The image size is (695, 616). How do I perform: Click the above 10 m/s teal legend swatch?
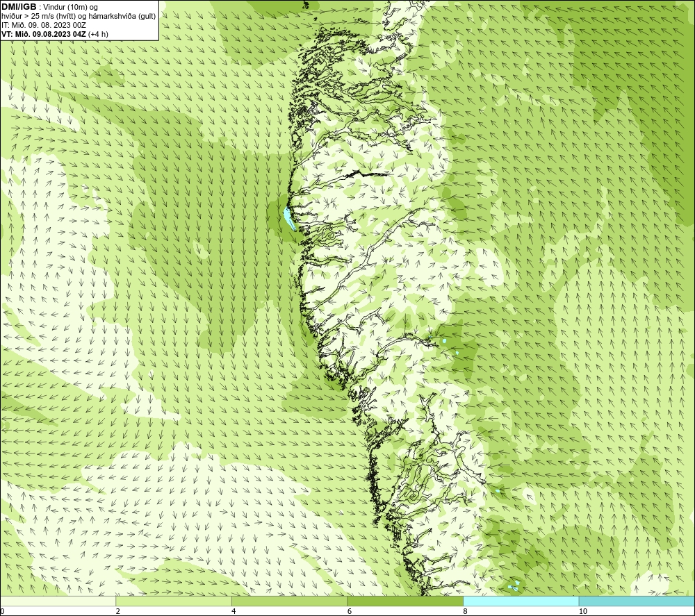click(637, 601)
